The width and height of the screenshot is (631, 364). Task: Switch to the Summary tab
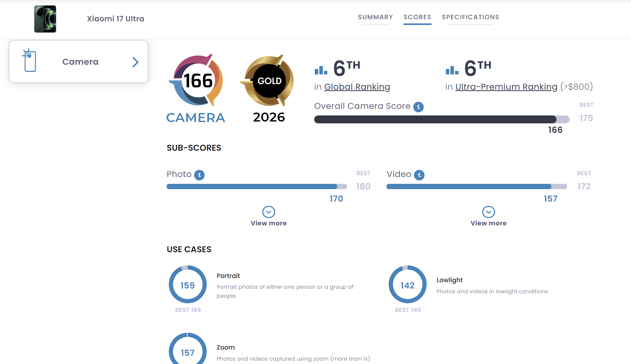point(375,17)
